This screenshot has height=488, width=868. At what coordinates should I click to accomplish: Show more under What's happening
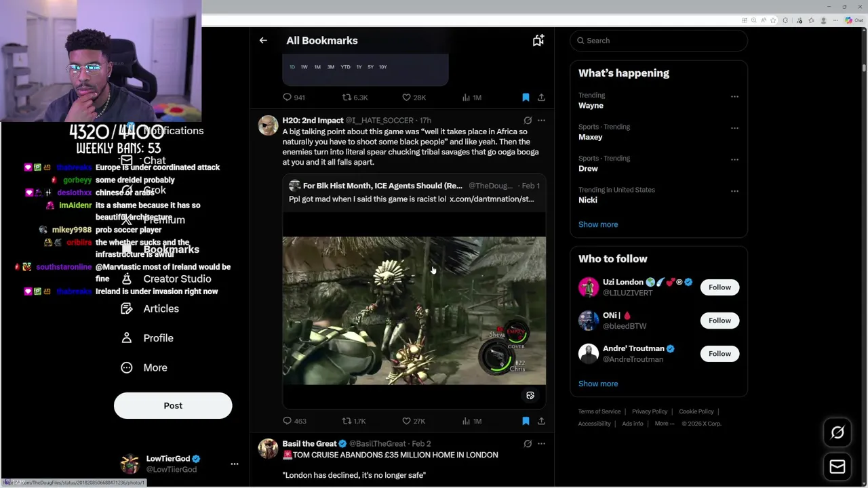click(598, 224)
